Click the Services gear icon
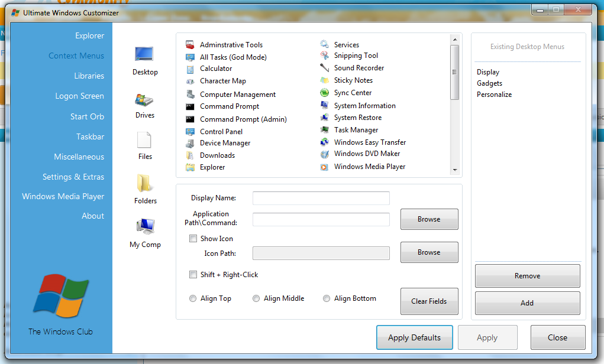 (x=324, y=44)
